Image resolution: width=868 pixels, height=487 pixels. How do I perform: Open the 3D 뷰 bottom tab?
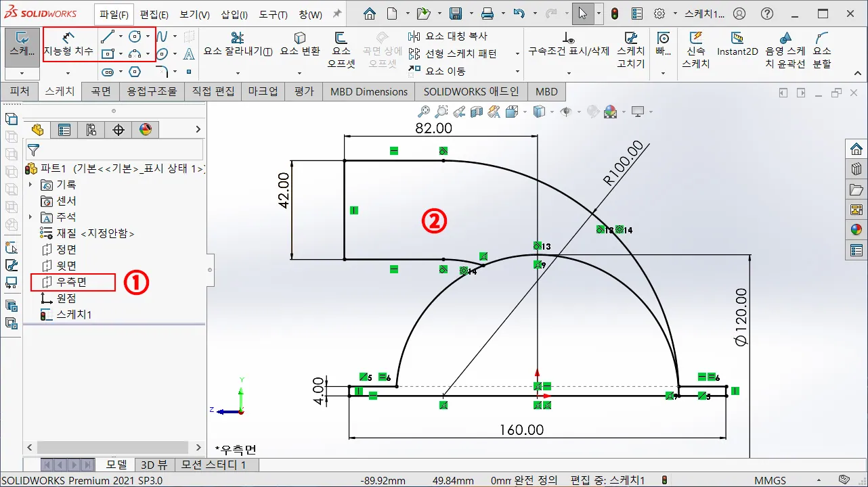tap(154, 465)
